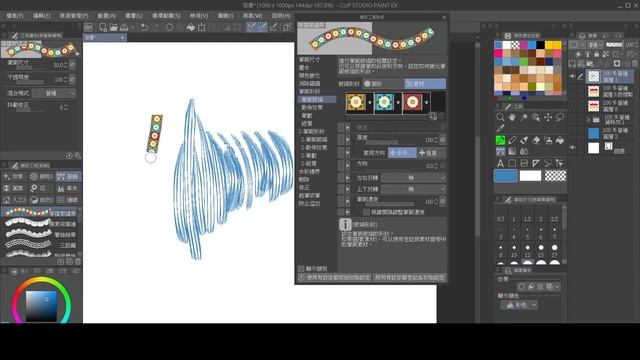Open the layer blending mode dropdown in Layer panel
The height and width of the screenshot is (360, 640).
(596, 44)
